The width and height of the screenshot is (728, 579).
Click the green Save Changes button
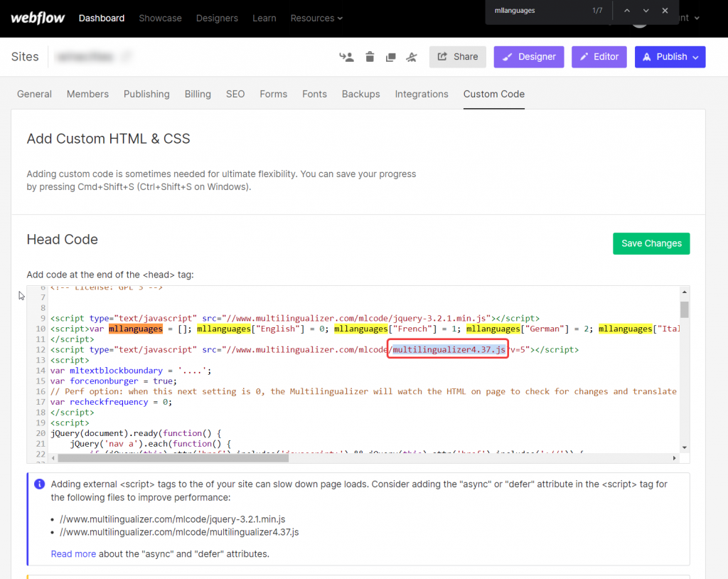coord(651,243)
